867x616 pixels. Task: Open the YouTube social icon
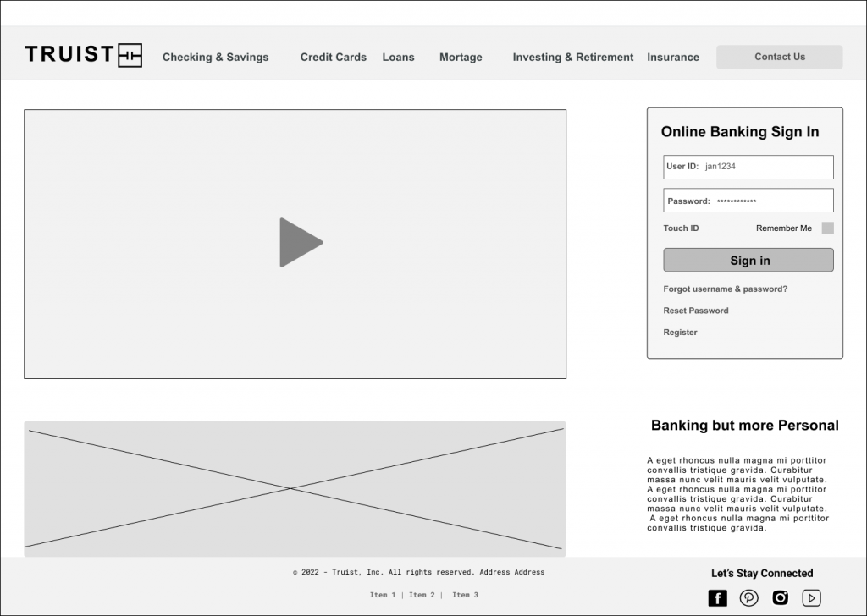click(x=811, y=598)
